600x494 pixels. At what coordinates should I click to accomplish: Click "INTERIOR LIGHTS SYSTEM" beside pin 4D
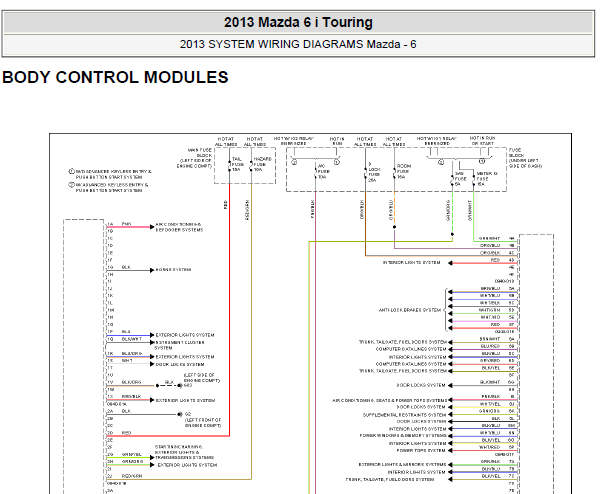coord(411,263)
